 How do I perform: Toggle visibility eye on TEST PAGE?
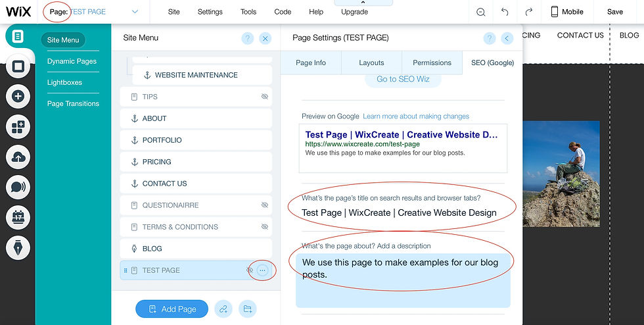[x=250, y=270]
